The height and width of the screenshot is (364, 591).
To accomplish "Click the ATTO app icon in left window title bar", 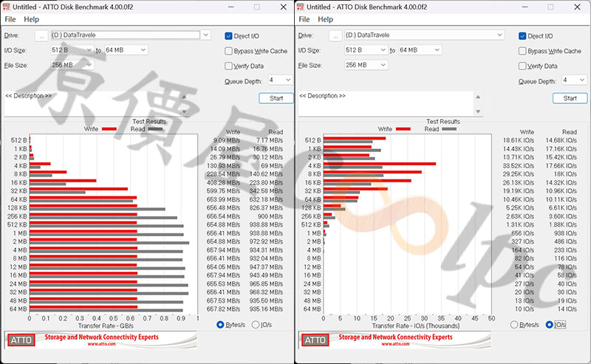I will pyautogui.click(x=6, y=7).
